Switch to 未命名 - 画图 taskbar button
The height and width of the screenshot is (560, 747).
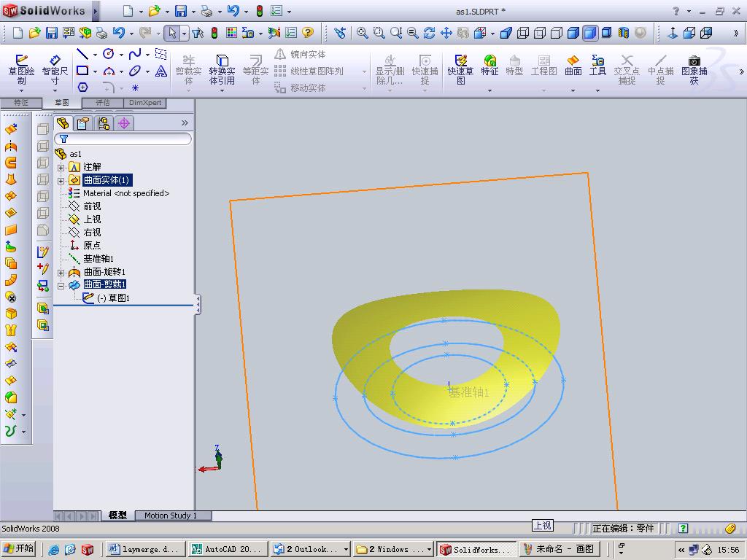pos(559,549)
